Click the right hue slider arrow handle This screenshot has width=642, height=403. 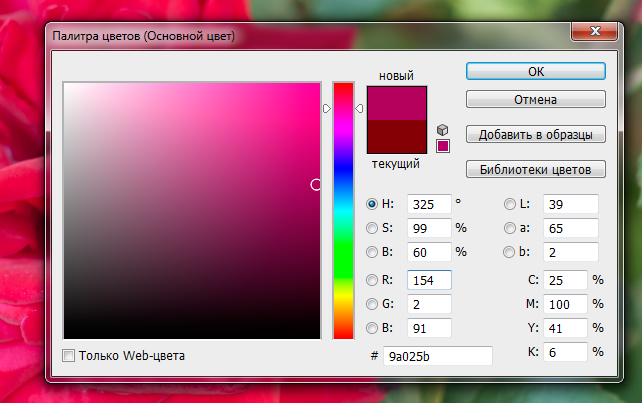pyautogui.click(x=359, y=109)
